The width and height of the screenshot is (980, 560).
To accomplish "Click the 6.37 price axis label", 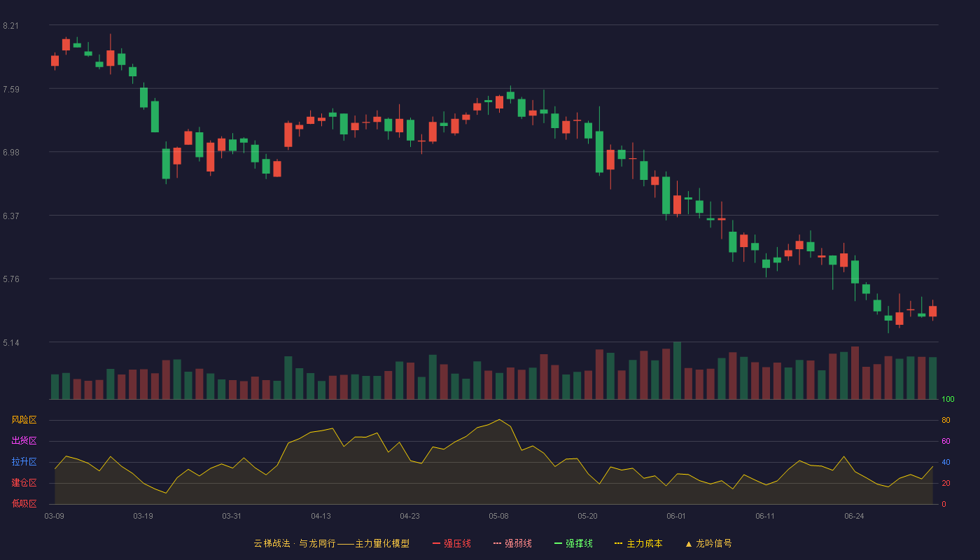I will tap(10, 216).
